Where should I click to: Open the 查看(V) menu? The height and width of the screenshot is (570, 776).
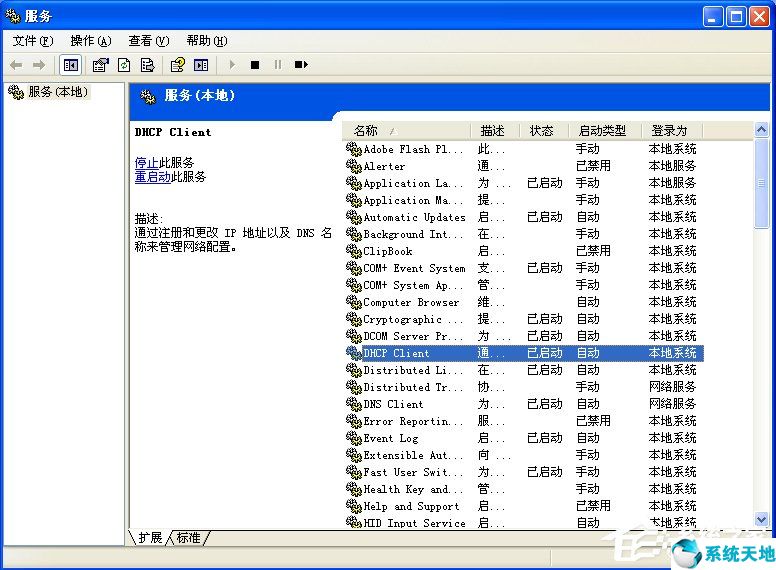149,41
